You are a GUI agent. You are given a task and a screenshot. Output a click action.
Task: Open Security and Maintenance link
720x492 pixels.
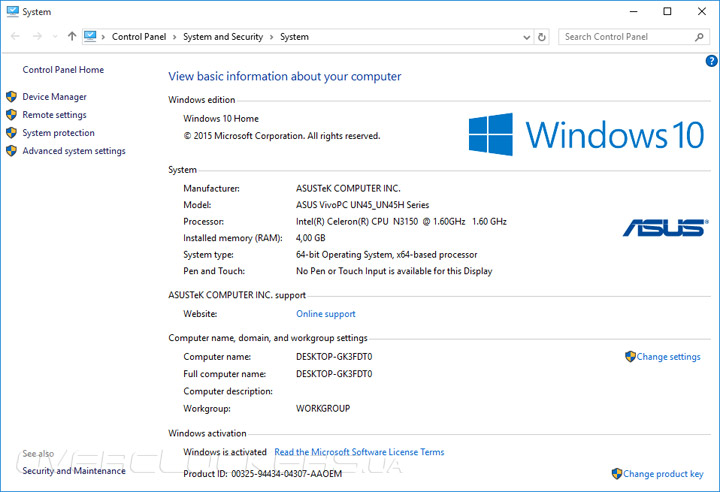pos(74,471)
